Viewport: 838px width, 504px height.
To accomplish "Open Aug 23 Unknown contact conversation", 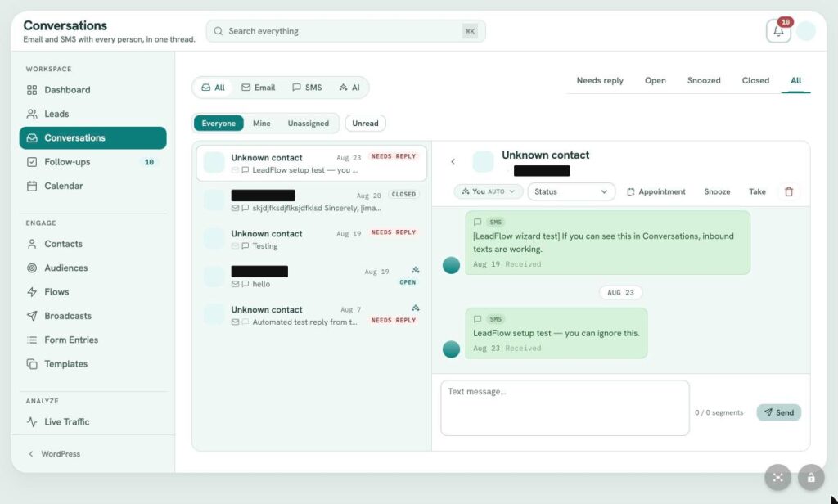I will click(312, 163).
